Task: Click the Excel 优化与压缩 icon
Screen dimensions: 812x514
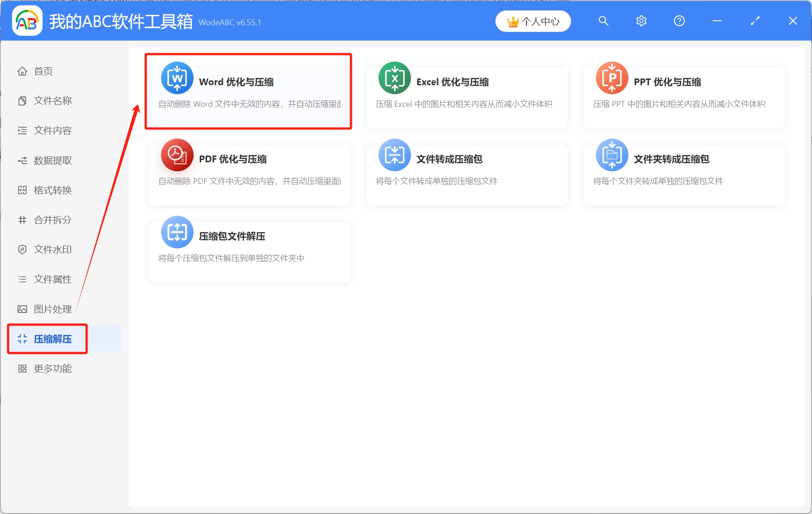Action: [395, 78]
